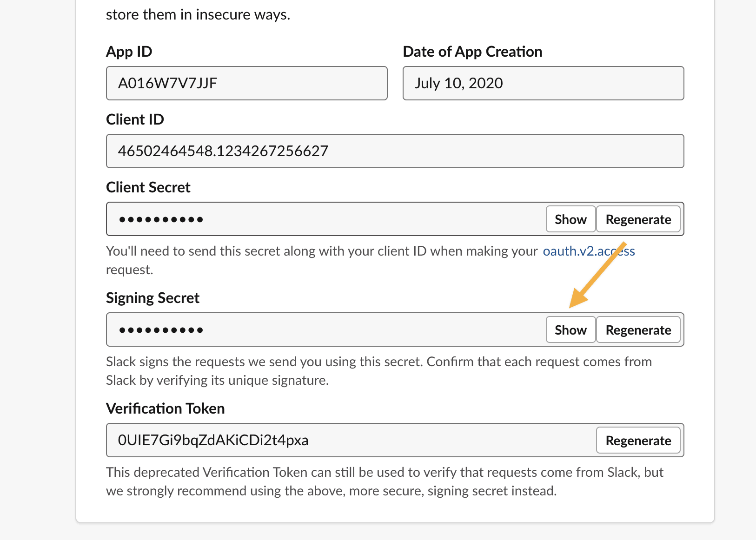Click the Verification Token heading

tap(166, 408)
